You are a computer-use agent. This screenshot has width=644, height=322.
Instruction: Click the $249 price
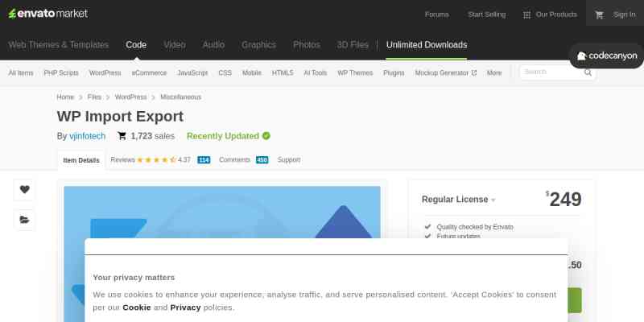(564, 200)
